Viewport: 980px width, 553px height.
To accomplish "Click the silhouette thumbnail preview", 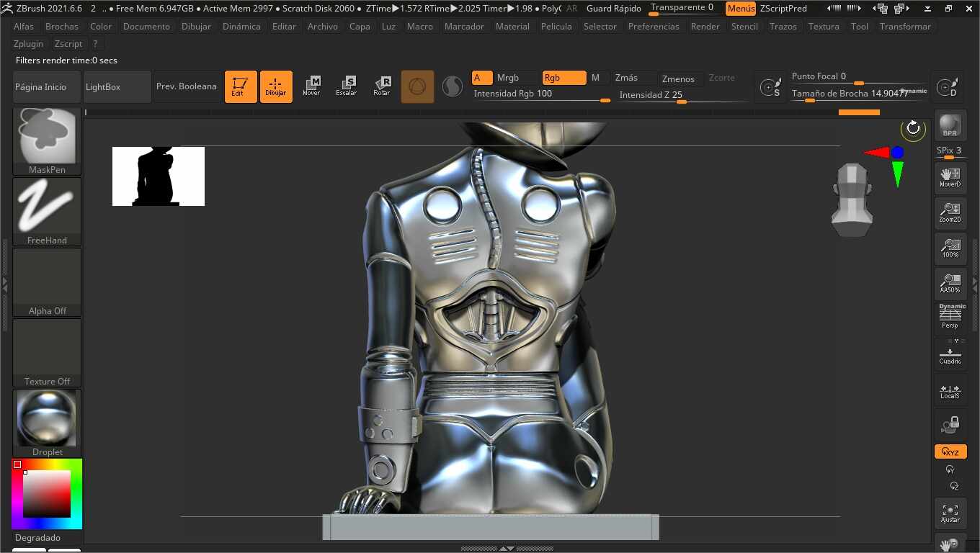I will pyautogui.click(x=159, y=176).
